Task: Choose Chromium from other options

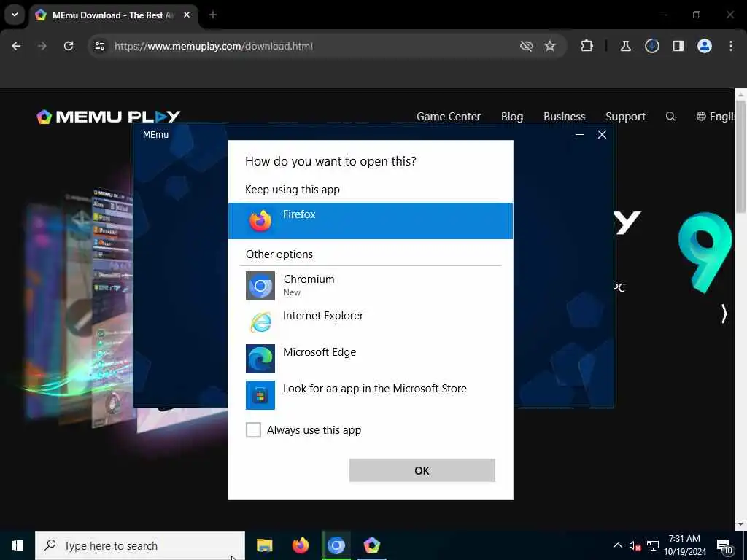Action: click(x=370, y=285)
